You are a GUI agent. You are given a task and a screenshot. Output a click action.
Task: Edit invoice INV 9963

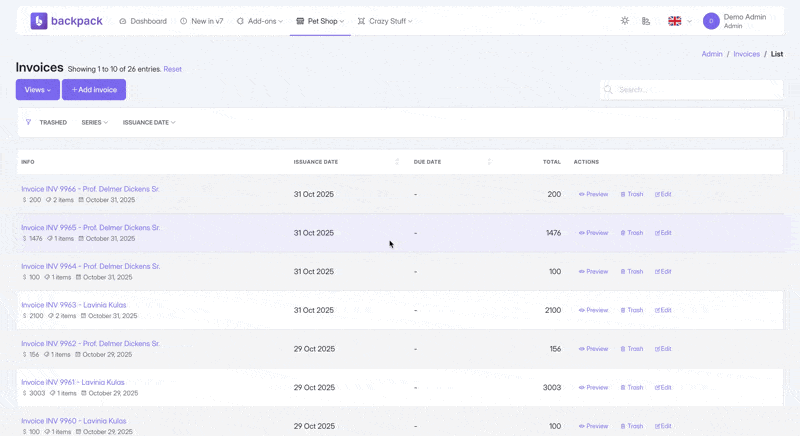(x=663, y=310)
